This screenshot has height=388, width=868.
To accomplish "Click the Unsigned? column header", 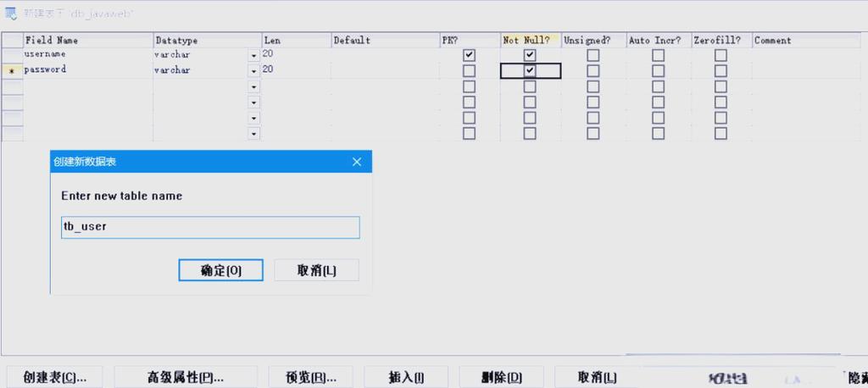I will point(593,41).
